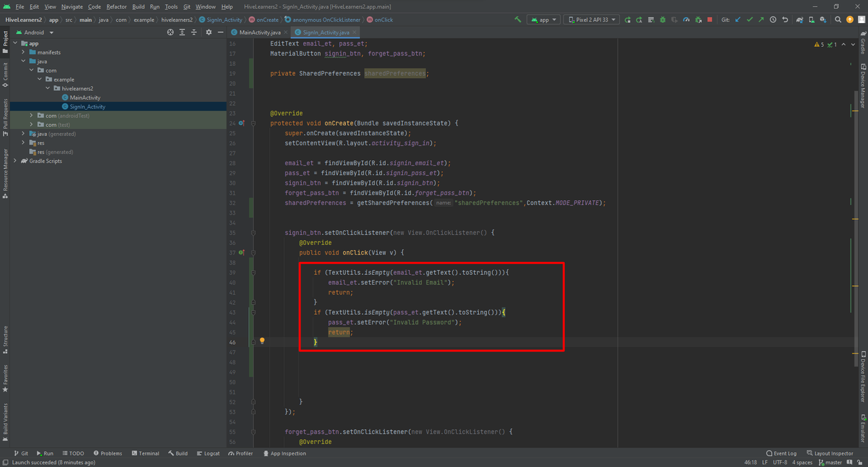Open the Terminal tool window
This screenshot has height=467, width=868.
(146, 453)
